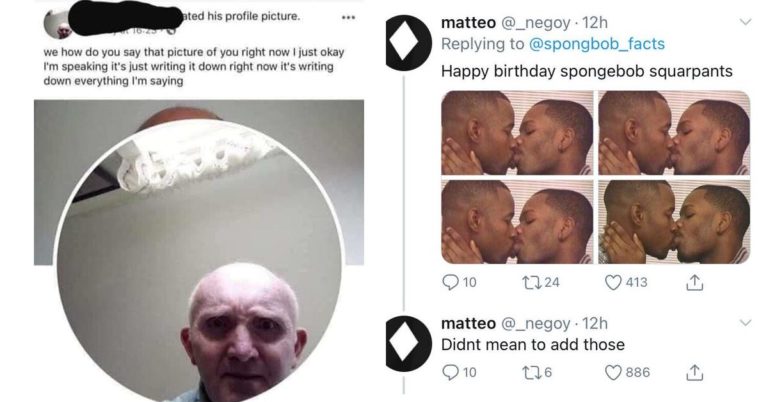Screen dimensions: 768x402
Task: Click the matteo name on first tweet
Action: 467,22
